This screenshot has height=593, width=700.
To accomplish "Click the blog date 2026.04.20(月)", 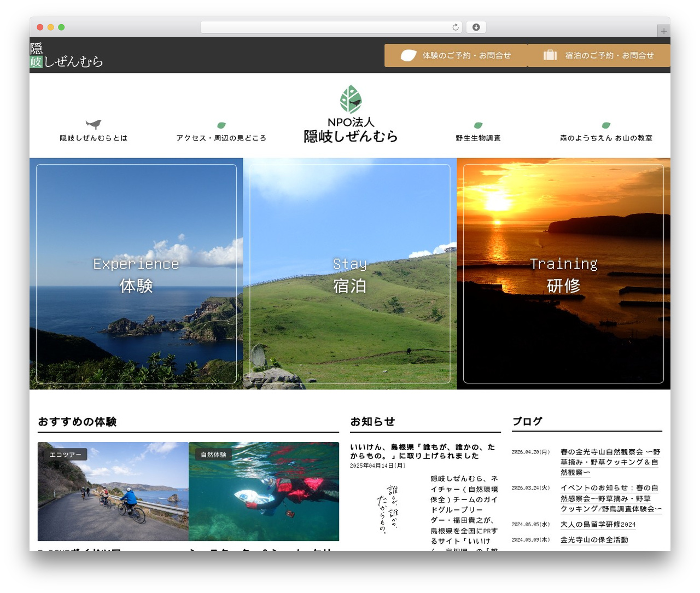I will [x=531, y=452].
